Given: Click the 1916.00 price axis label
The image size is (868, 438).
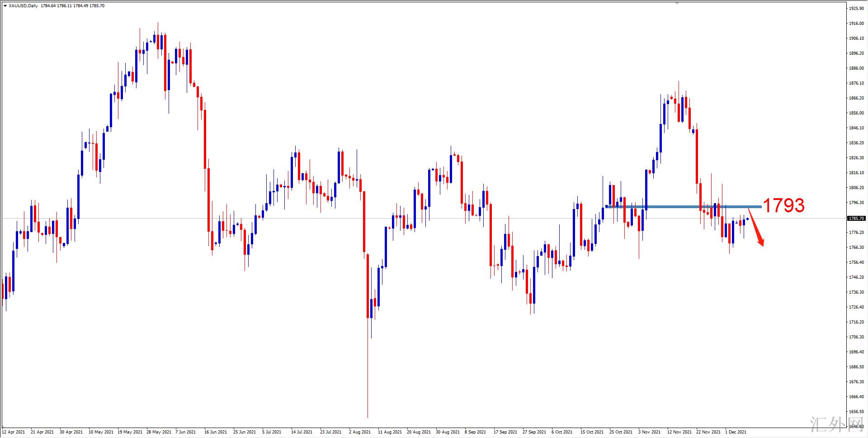Looking at the screenshot, I should point(856,24).
